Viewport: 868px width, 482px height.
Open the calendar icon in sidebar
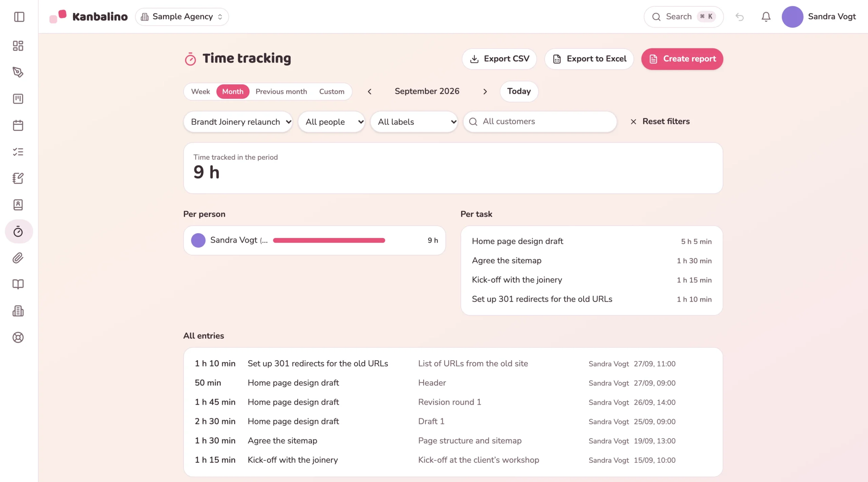[x=18, y=125]
